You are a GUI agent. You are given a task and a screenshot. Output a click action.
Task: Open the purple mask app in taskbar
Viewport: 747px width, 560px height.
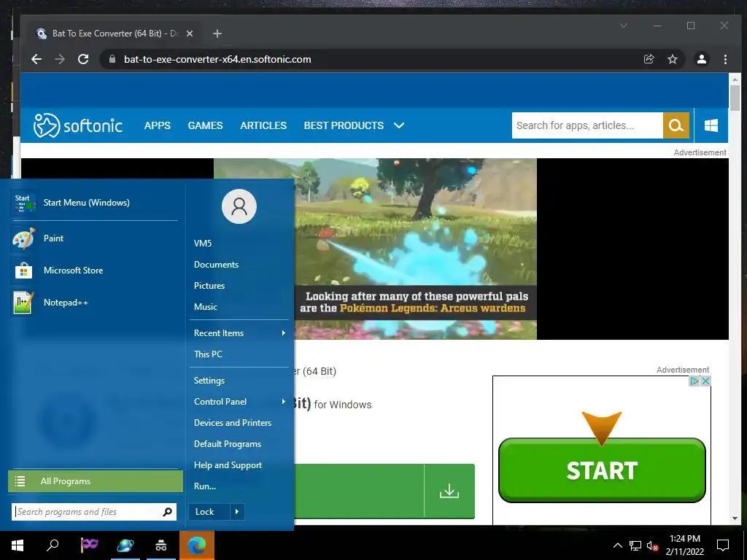[x=89, y=544]
